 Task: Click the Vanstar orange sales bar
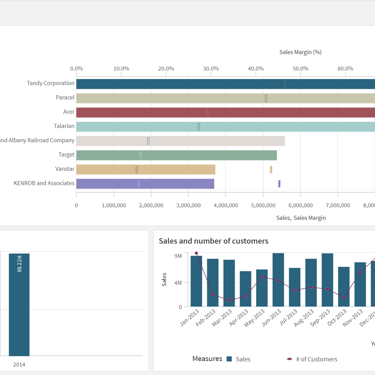click(x=146, y=170)
